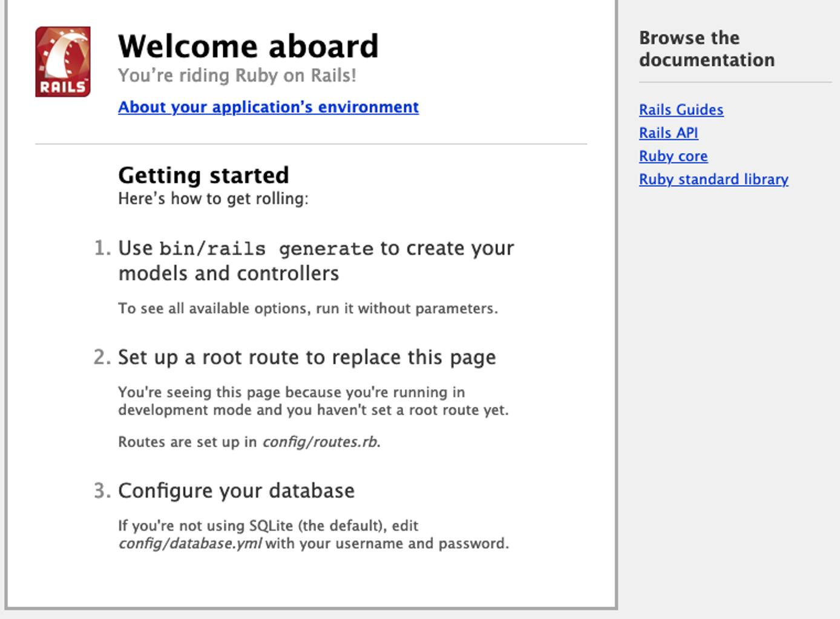This screenshot has width=840, height=619.
Task: Click the text mentioning development mode
Action: 314,401
